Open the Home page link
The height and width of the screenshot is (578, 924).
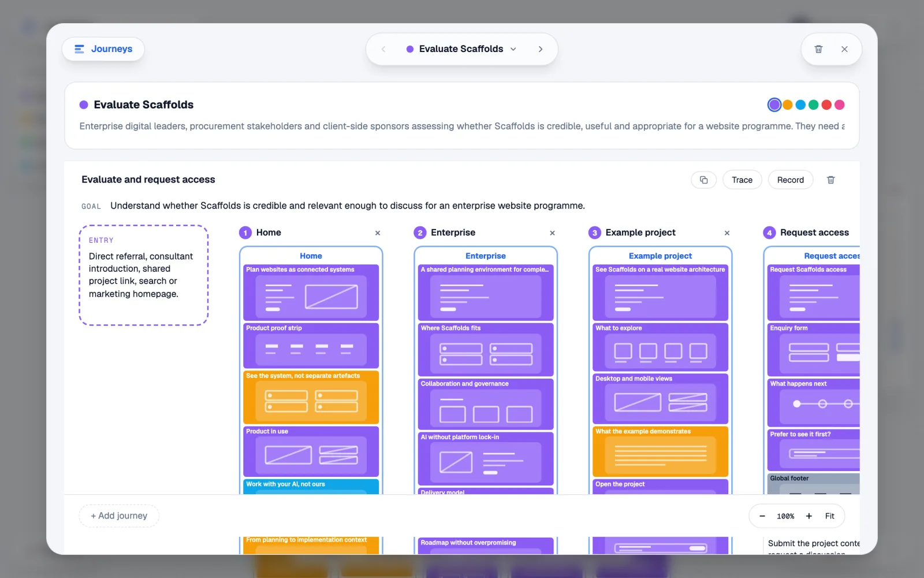pyautogui.click(x=311, y=255)
